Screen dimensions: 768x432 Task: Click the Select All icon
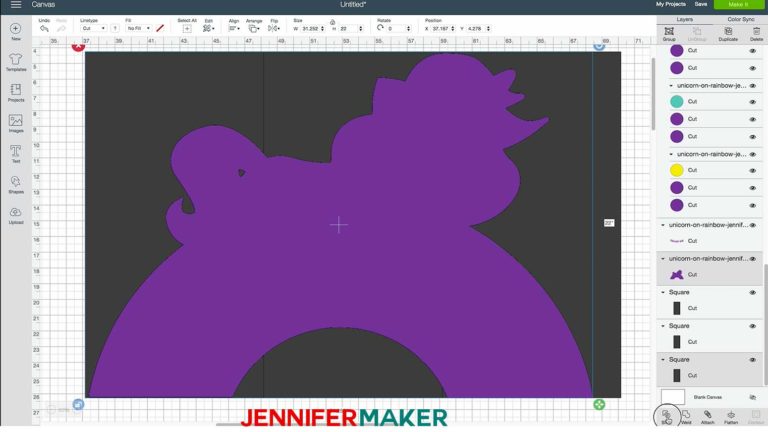pyautogui.click(x=187, y=29)
